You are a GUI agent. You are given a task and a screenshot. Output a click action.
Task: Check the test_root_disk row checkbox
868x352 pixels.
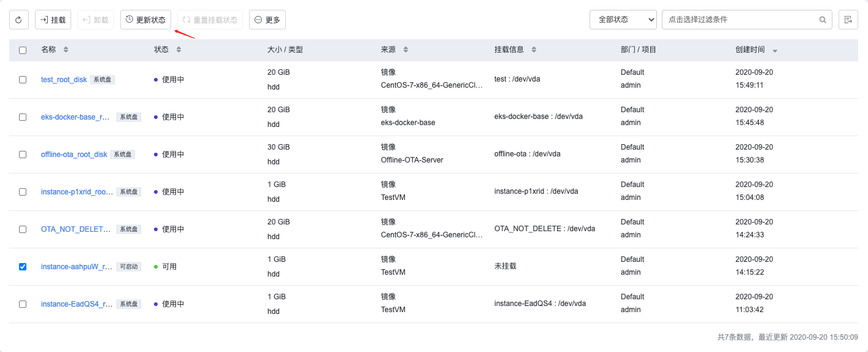(23, 80)
